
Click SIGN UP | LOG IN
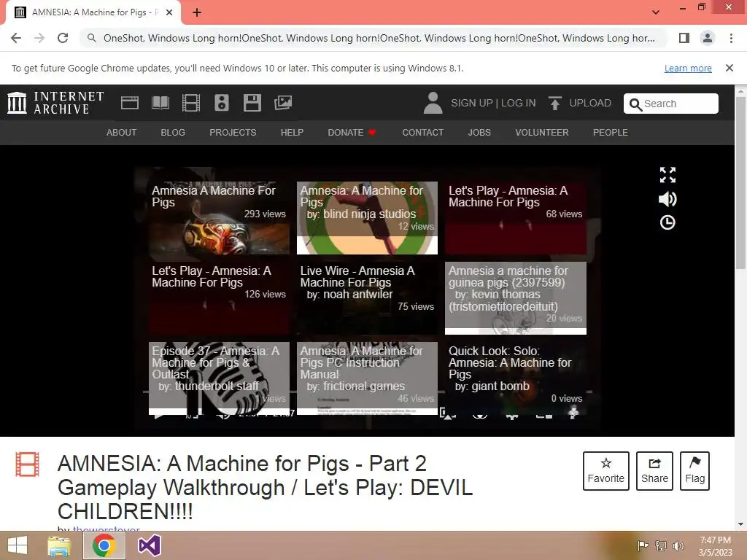(x=493, y=103)
